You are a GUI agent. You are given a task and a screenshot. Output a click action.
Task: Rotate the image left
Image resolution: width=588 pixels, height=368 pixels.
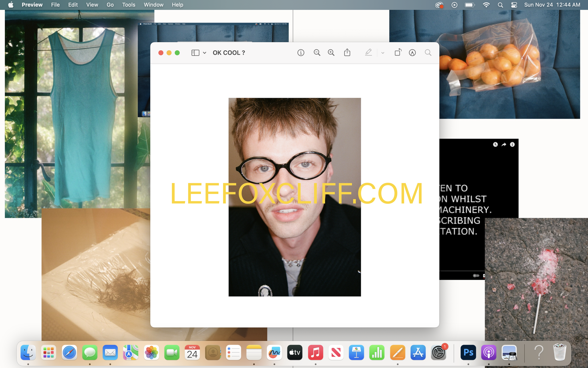[x=398, y=53]
